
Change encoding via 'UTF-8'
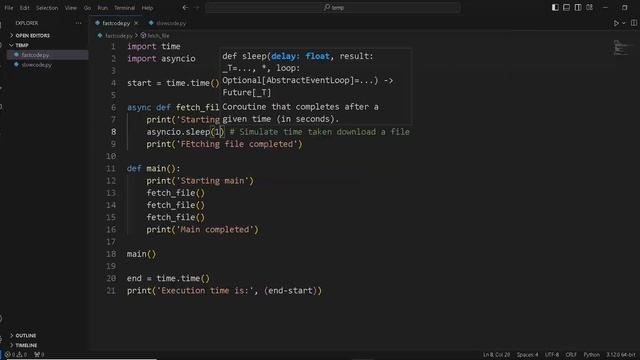click(552, 355)
